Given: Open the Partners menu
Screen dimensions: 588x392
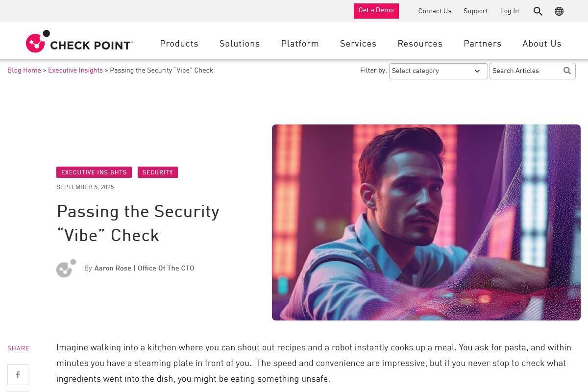Looking at the screenshot, I should [x=482, y=44].
